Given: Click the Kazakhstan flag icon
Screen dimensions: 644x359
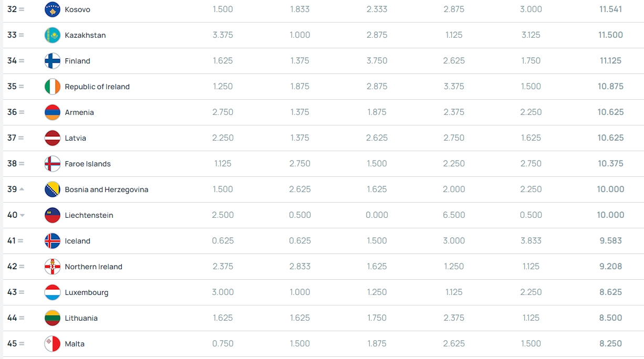Looking at the screenshot, I should coord(53,35).
